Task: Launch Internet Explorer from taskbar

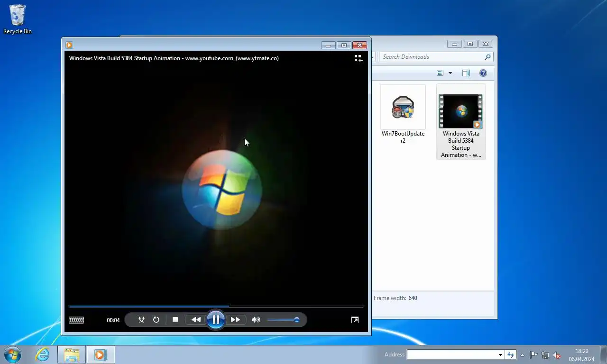Action: (x=42, y=355)
